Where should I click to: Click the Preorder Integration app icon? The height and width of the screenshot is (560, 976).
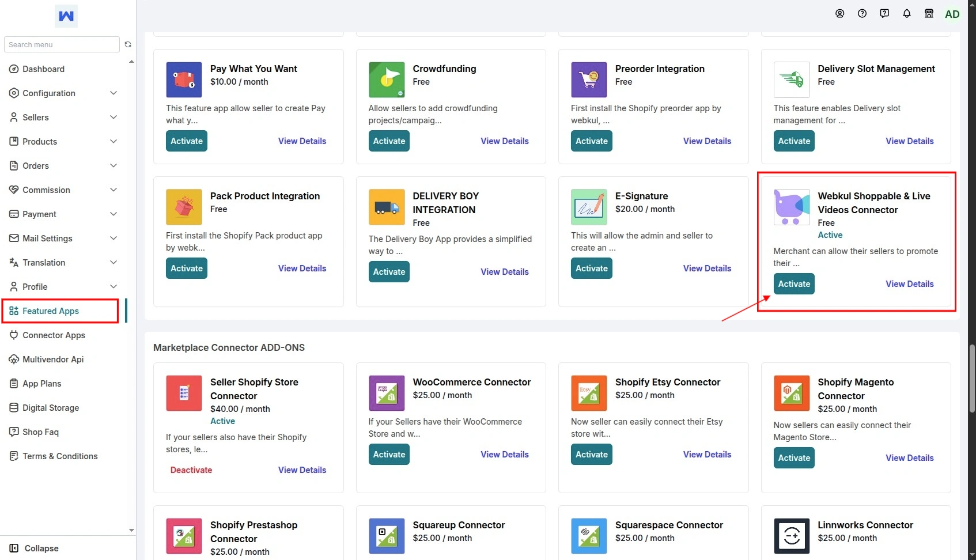click(x=589, y=80)
